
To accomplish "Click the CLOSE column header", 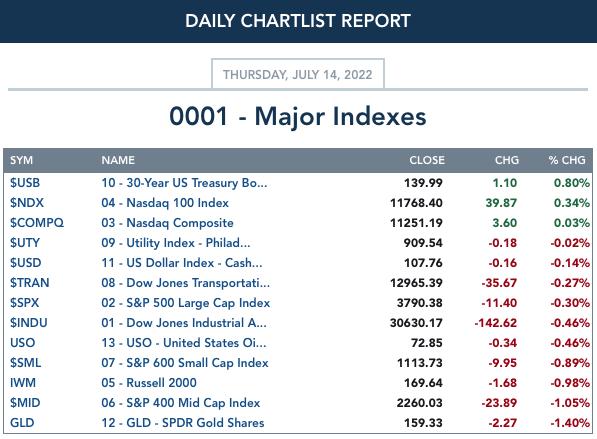I will pyautogui.click(x=427, y=160).
